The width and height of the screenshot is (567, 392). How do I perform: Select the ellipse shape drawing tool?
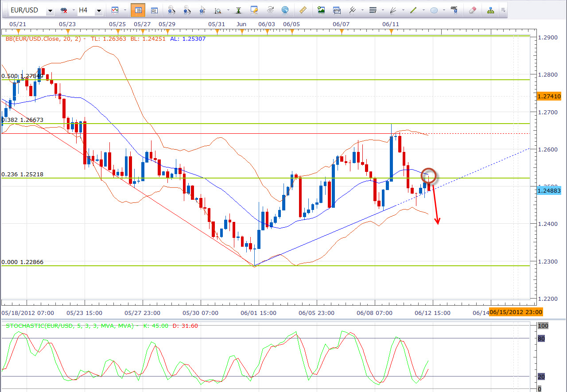click(434, 10)
